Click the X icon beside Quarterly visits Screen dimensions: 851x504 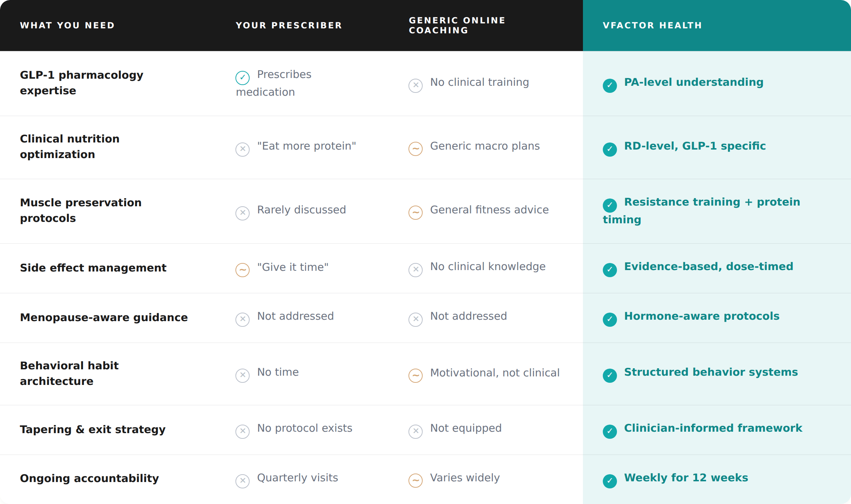[x=243, y=481]
